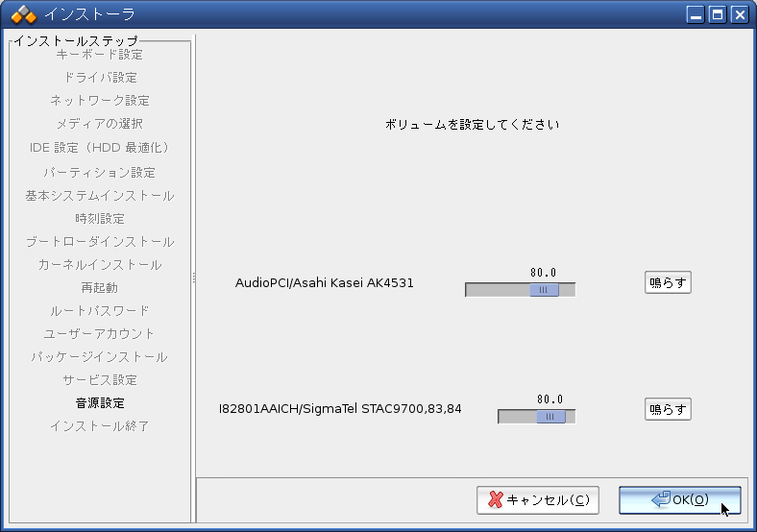Choose the ユーザーアカウント step
This screenshot has height=532, width=757.
[x=100, y=334]
